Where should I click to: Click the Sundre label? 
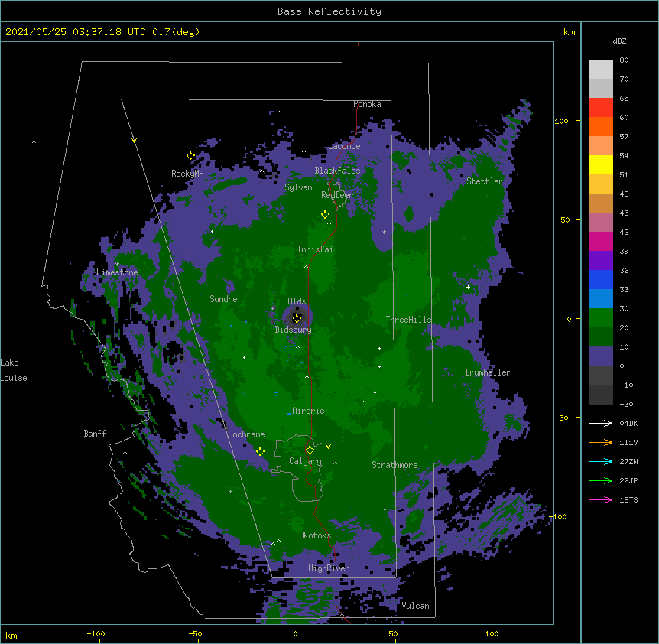[223, 299]
